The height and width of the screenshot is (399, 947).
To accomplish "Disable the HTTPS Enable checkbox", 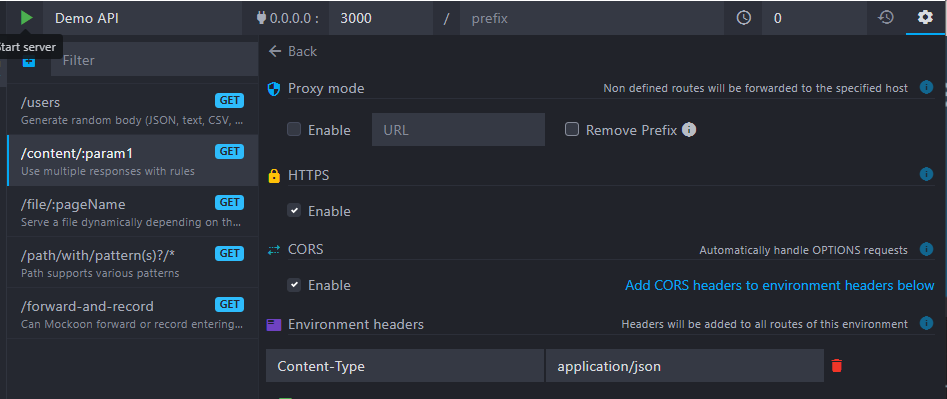I will 294,211.
